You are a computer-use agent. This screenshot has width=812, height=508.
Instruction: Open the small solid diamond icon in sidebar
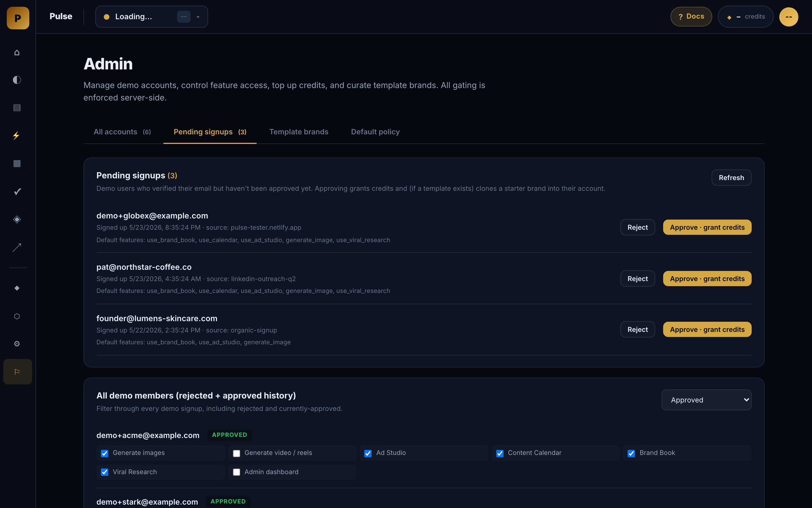coord(17,288)
